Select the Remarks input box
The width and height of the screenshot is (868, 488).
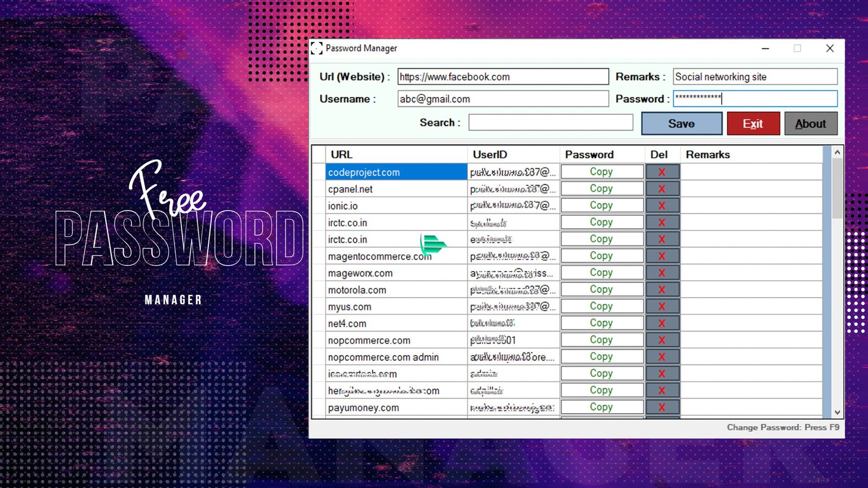(755, 77)
